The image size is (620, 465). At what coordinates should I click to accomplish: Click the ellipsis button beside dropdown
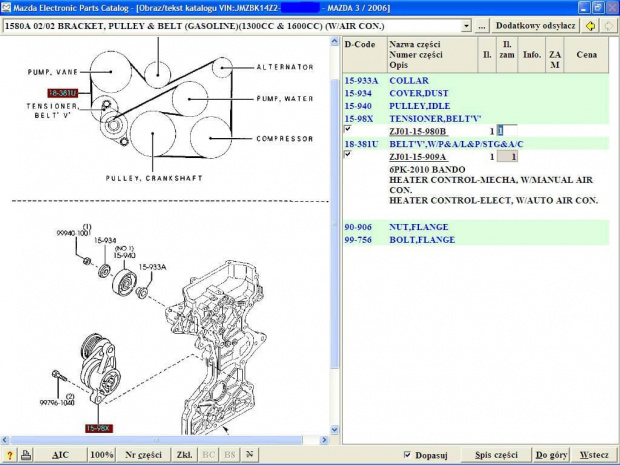(481, 26)
